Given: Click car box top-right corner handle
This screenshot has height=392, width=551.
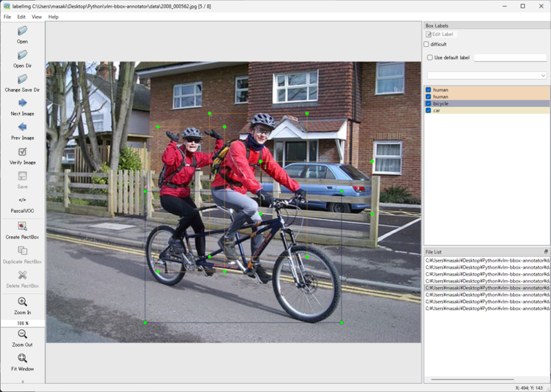Looking at the screenshot, I should coord(373,161).
